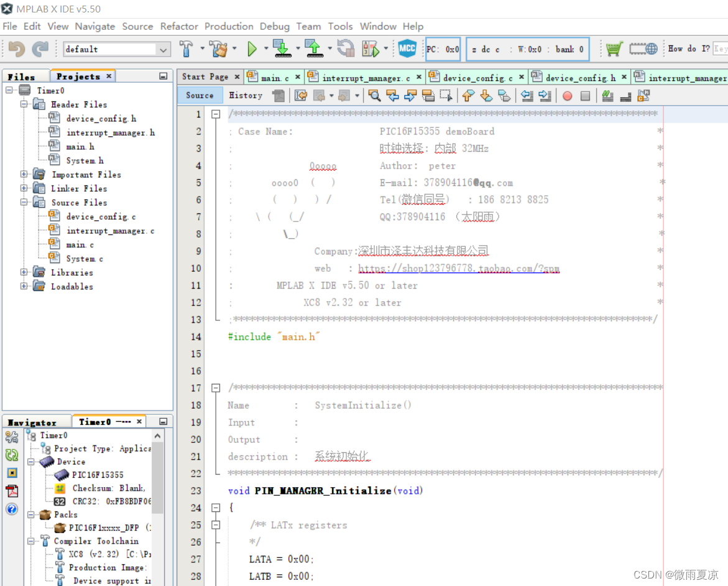Image resolution: width=728 pixels, height=586 pixels.
Task: Open the dashboard PDF datasheet icon
Action: [x=12, y=491]
